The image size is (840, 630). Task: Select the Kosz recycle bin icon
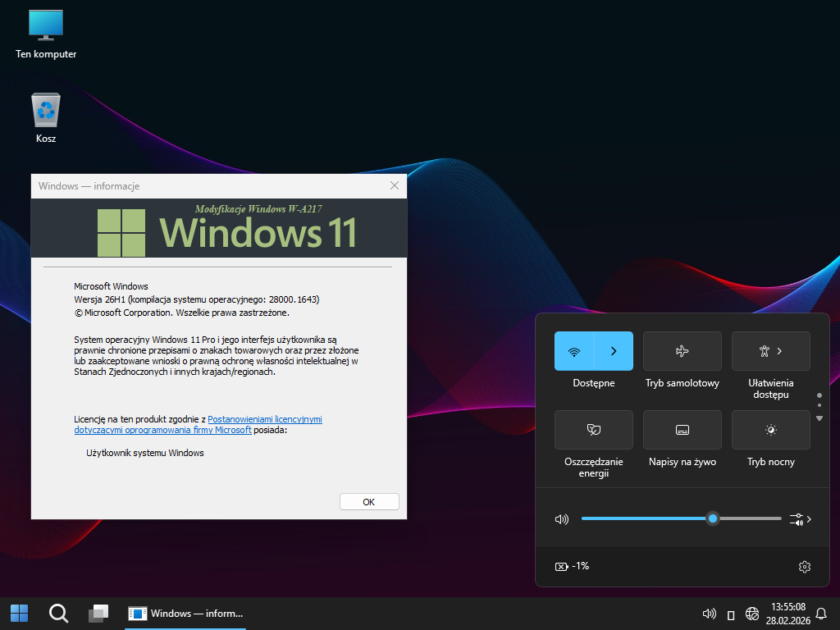coord(46,117)
